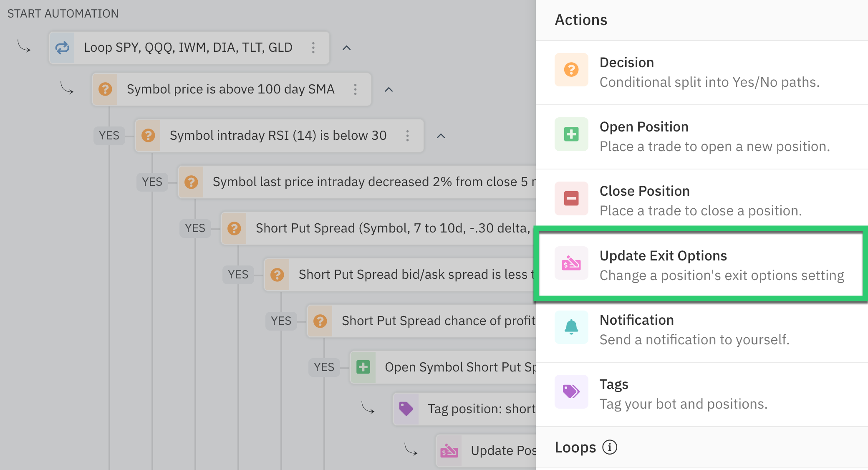Click the blue Loop arrows icon
868x470 pixels.
62,48
